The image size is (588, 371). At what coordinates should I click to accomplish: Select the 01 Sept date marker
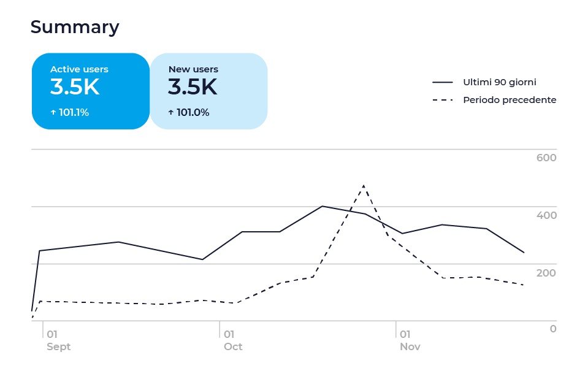(58, 340)
